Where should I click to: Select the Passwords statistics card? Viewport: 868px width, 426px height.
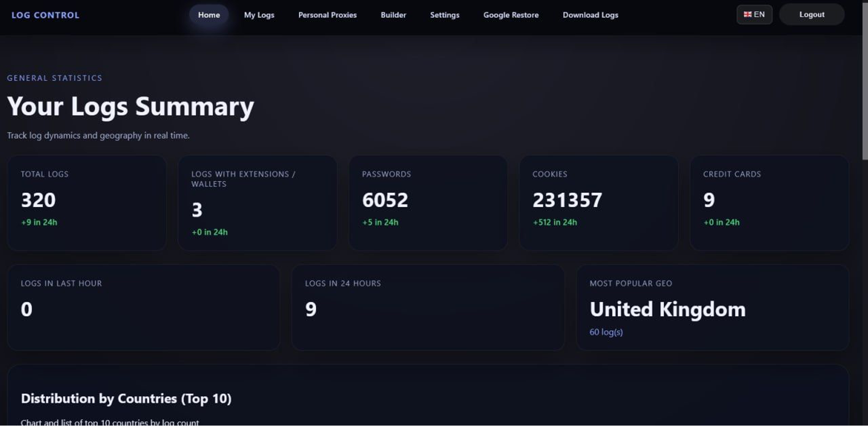(428, 203)
